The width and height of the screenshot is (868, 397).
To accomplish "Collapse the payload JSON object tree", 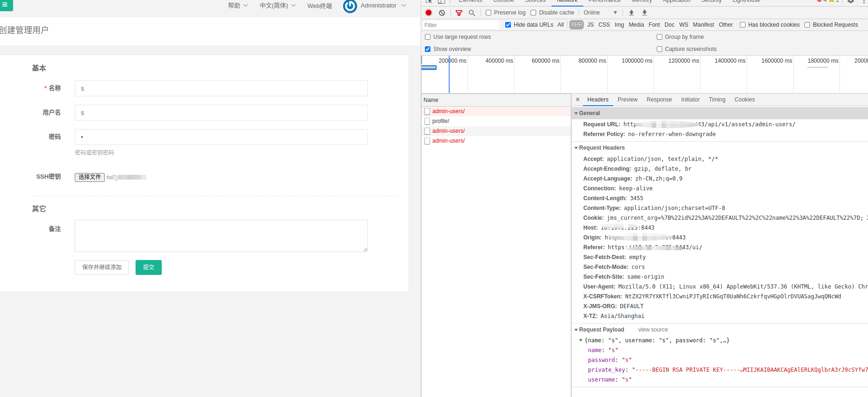I will click(x=581, y=340).
